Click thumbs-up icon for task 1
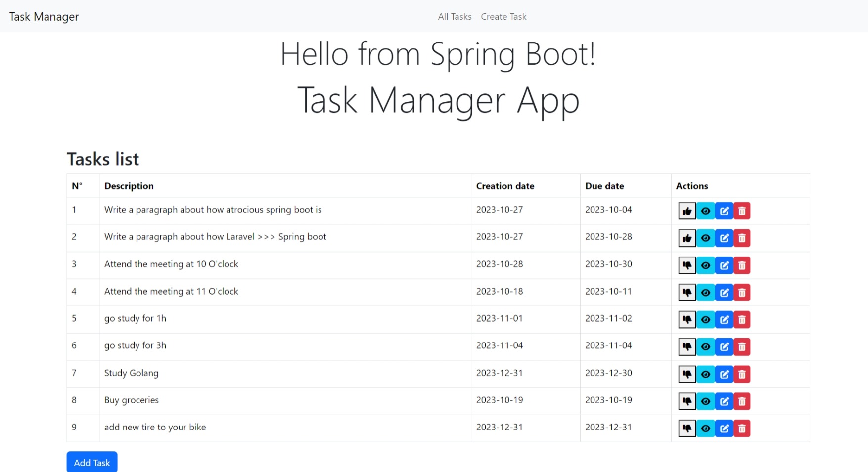The height and width of the screenshot is (472, 868). pyautogui.click(x=687, y=211)
